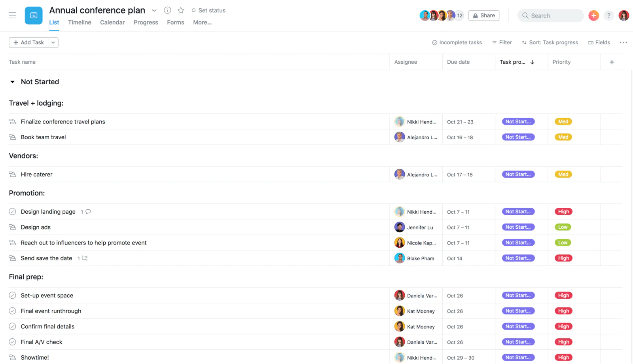Toggle the Incomplete tasks filter

pos(457,42)
